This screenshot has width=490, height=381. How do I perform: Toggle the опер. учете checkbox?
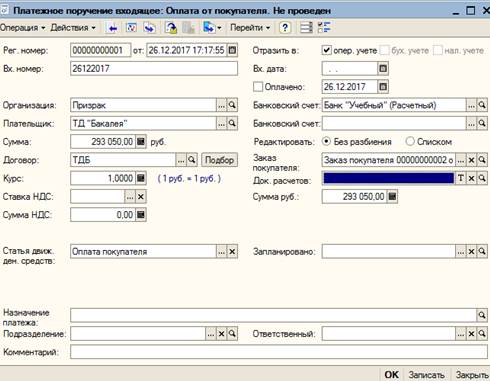coord(326,50)
